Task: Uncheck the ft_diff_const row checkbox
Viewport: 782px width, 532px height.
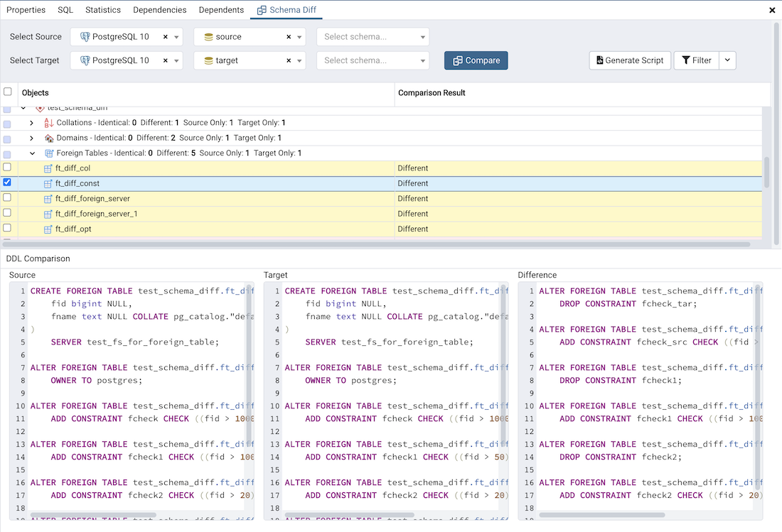Action: coord(7,183)
